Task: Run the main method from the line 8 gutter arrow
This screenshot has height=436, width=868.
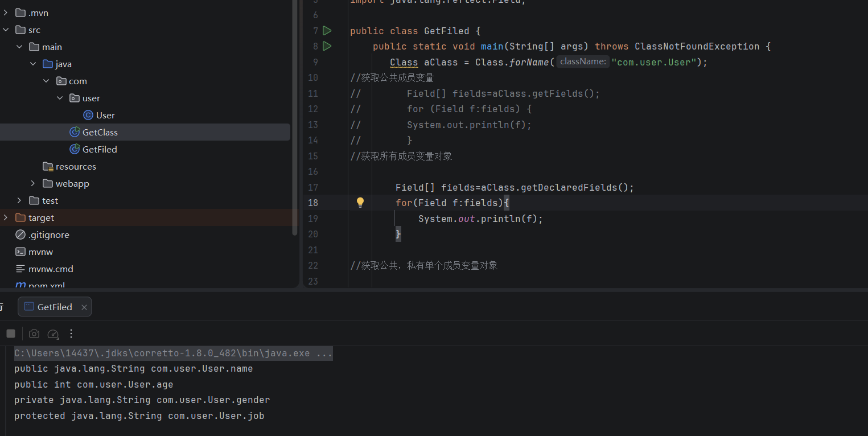Action: (x=327, y=46)
